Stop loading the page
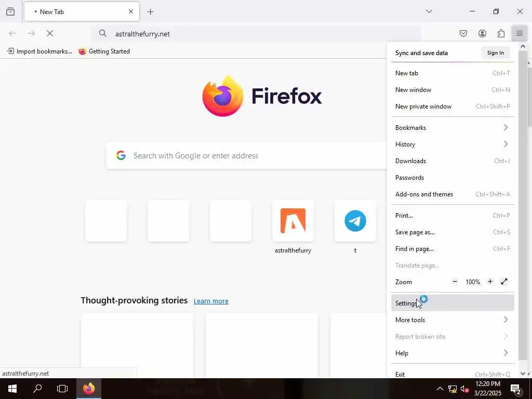The height and width of the screenshot is (399, 532). pos(50,33)
